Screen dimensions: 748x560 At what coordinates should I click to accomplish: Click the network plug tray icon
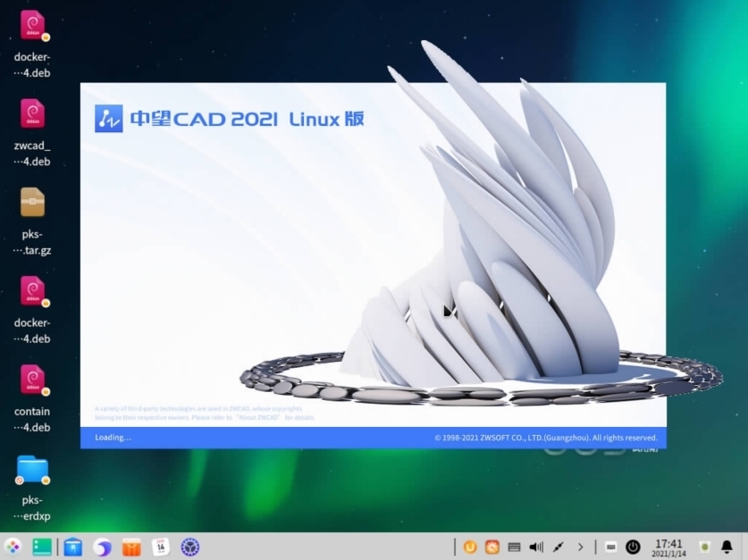(559, 547)
